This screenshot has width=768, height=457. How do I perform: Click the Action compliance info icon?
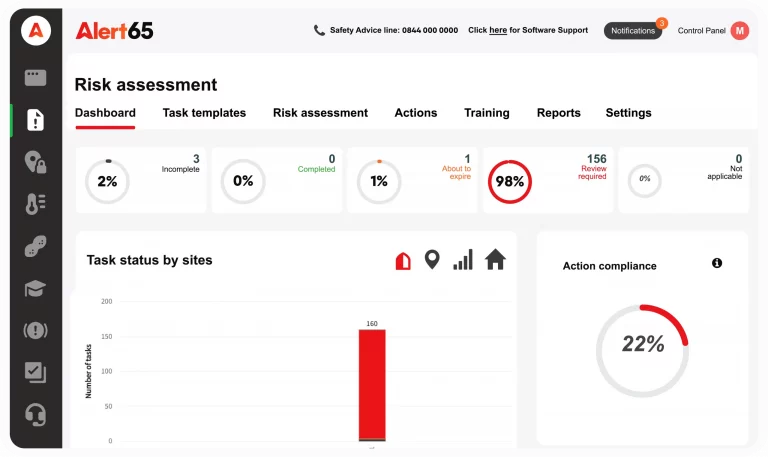pos(717,263)
